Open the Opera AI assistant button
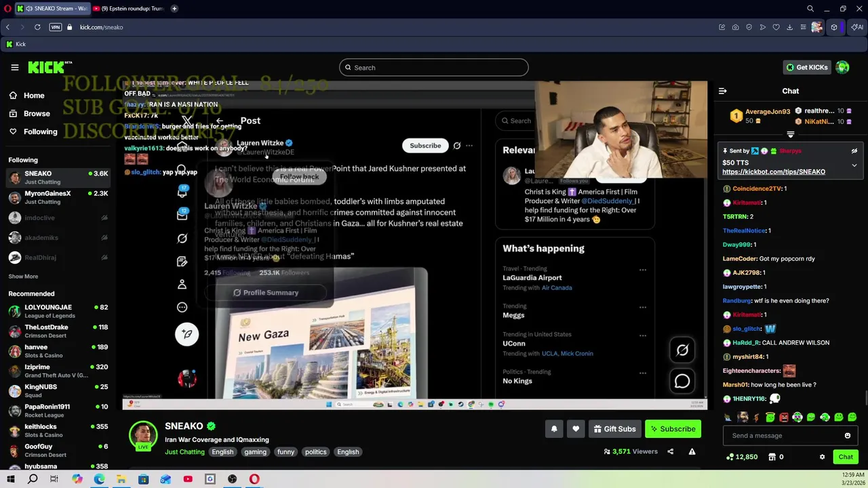868x488 pixels. click(858, 27)
